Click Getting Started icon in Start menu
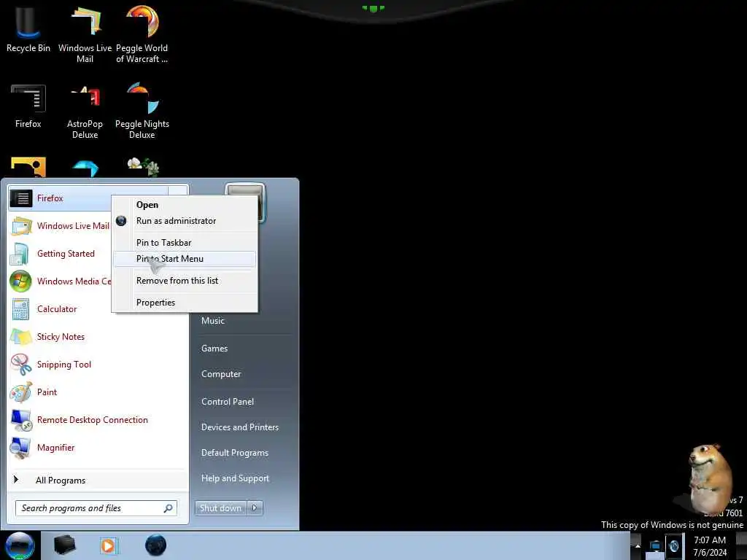This screenshot has height=560, width=747. point(20,254)
